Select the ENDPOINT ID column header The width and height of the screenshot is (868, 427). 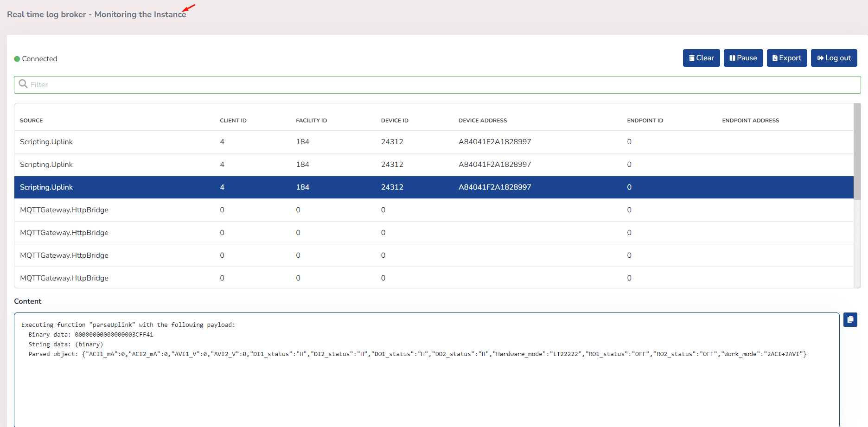pyautogui.click(x=645, y=121)
